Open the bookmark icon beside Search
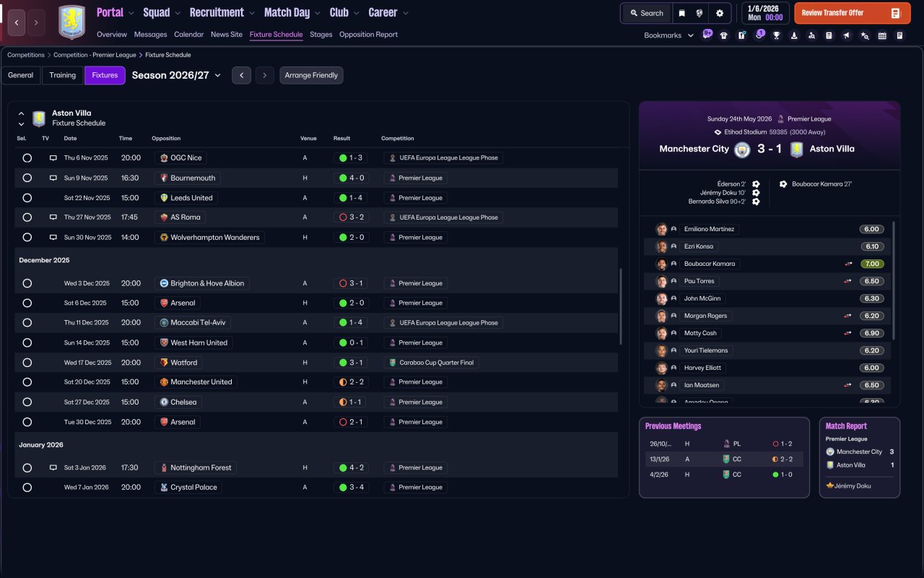The image size is (924, 578). pos(682,13)
